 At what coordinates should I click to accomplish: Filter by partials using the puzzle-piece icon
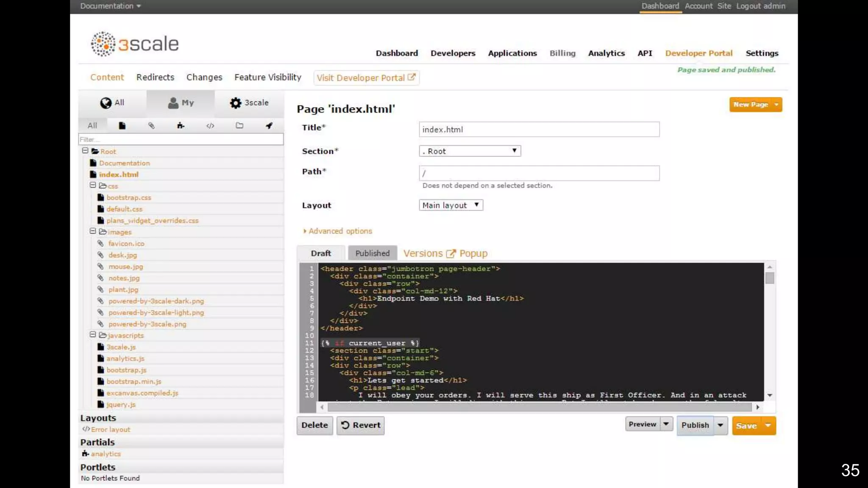(x=181, y=125)
